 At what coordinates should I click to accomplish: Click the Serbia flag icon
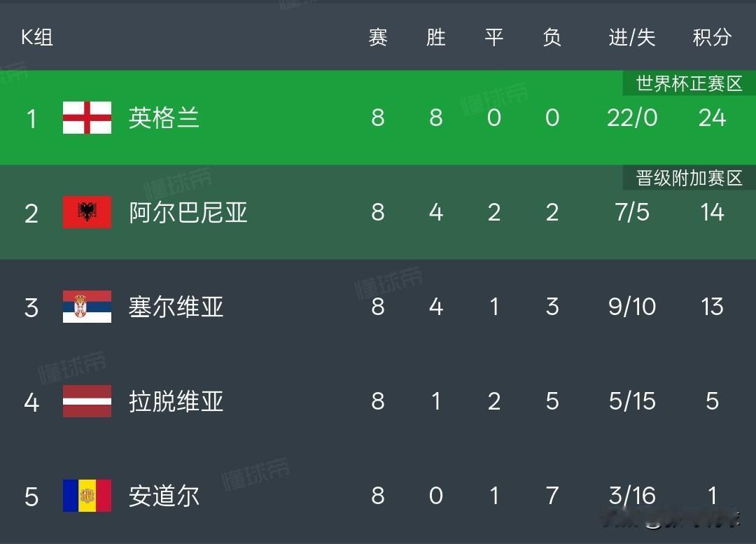[87, 307]
